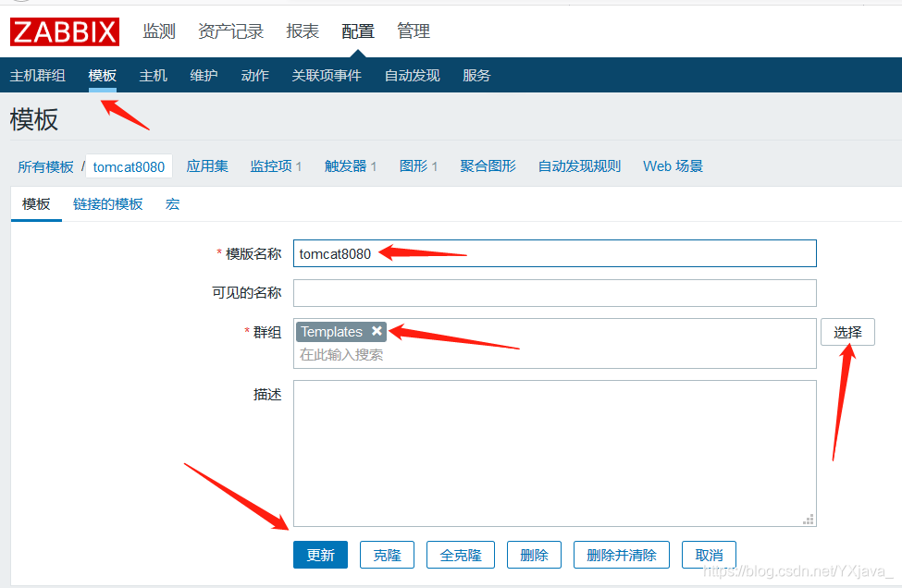
Task: Open 应用集 link
Action: tap(207, 166)
